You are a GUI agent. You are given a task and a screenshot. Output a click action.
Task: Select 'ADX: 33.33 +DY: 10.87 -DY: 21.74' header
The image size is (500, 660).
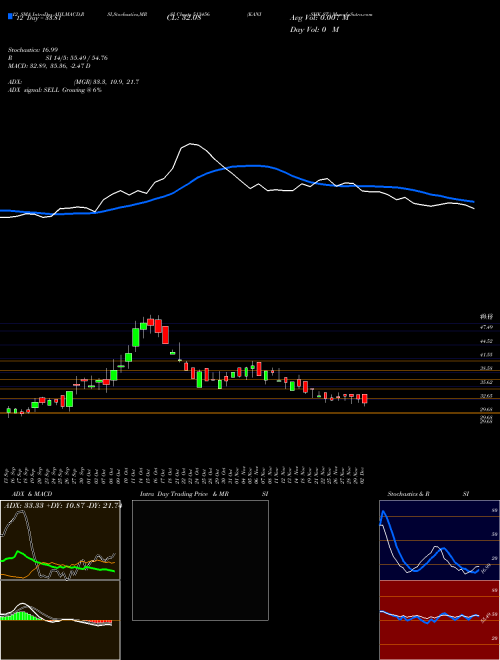pos(62,505)
